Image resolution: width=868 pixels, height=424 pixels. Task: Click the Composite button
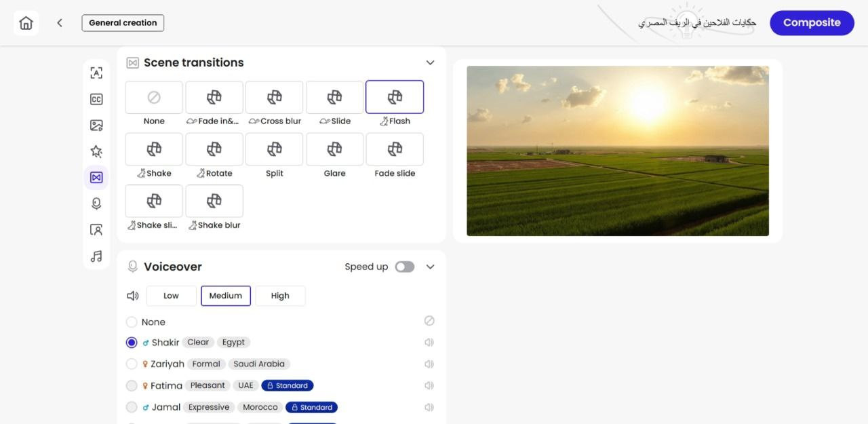point(812,23)
